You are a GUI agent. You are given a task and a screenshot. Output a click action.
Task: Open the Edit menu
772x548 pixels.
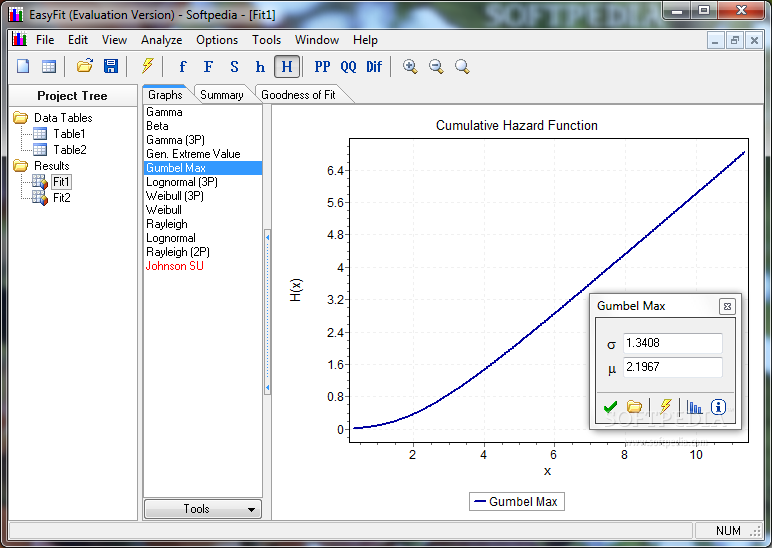tap(78, 40)
